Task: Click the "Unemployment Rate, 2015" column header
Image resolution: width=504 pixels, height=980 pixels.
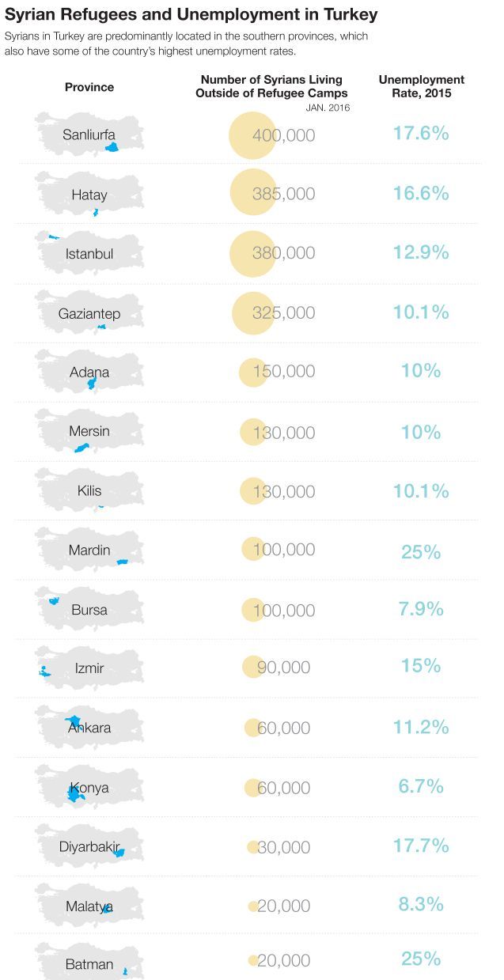Action: point(421,86)
